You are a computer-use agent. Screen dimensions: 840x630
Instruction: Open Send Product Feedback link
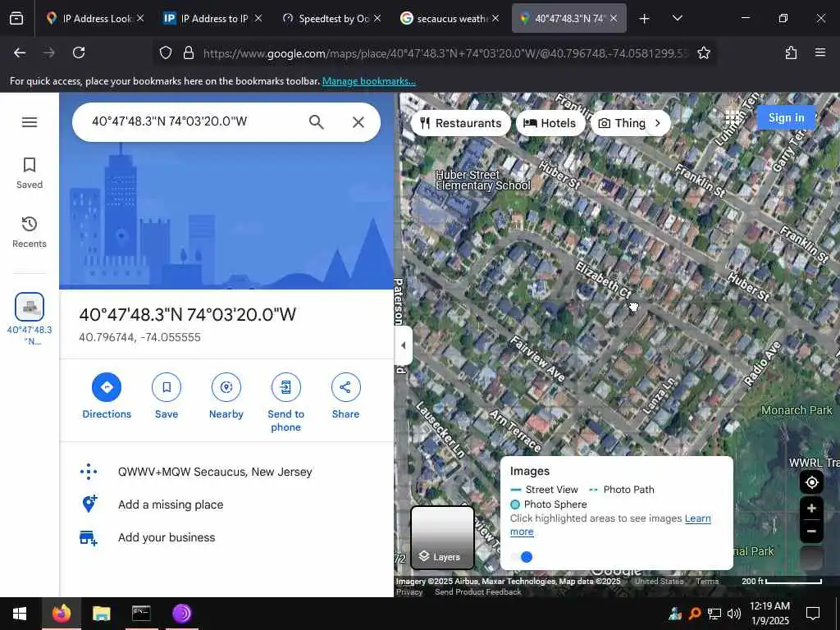coord(478,592)
